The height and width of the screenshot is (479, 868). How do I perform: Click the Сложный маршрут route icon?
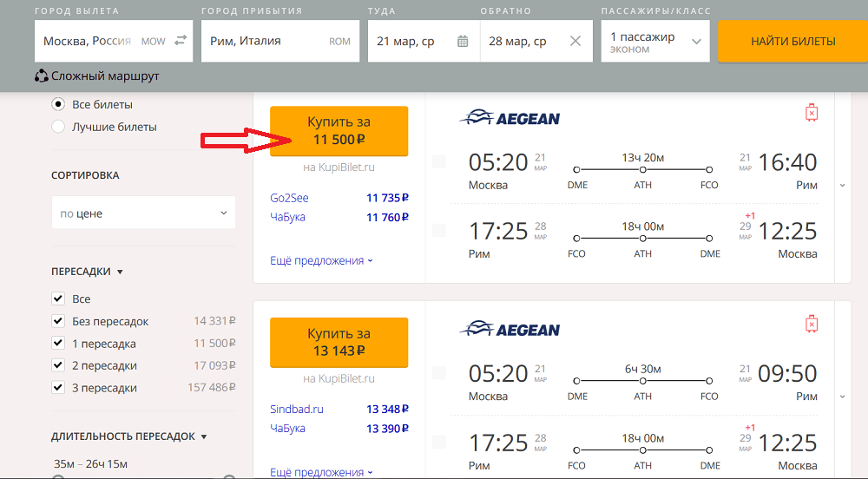[42, 75]
